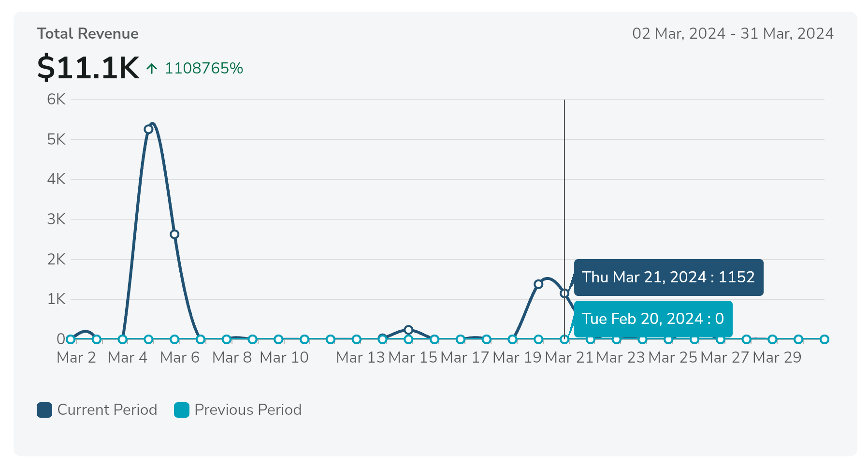Screen dimensions: 868x468
Task: Click the Thu Mar 21, 2024 tooltip
Action: pos(668,278)
